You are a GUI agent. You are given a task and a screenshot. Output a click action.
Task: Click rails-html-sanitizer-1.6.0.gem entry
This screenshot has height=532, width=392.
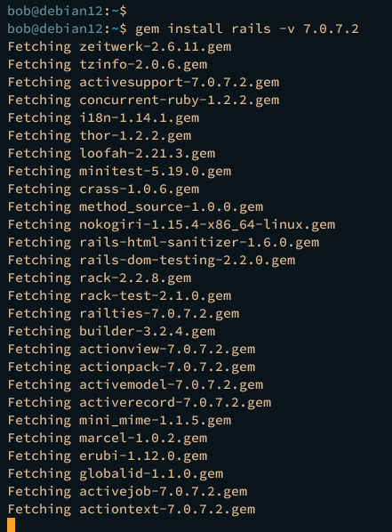[199, 242]
